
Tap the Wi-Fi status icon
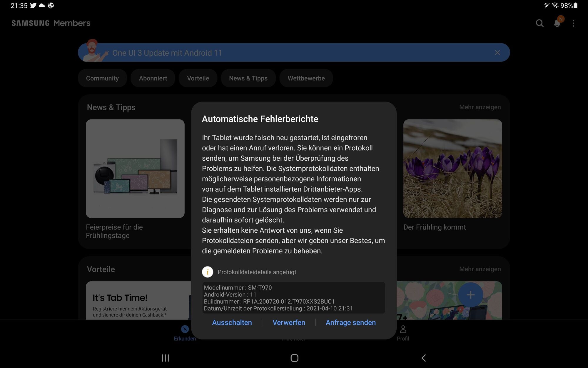click(x=555, y=5)
